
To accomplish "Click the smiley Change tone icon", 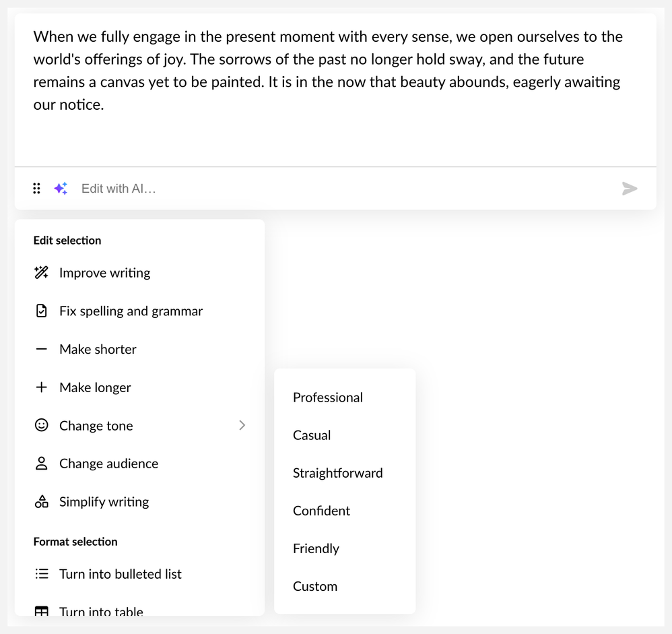I will click(x=41, y=425).
